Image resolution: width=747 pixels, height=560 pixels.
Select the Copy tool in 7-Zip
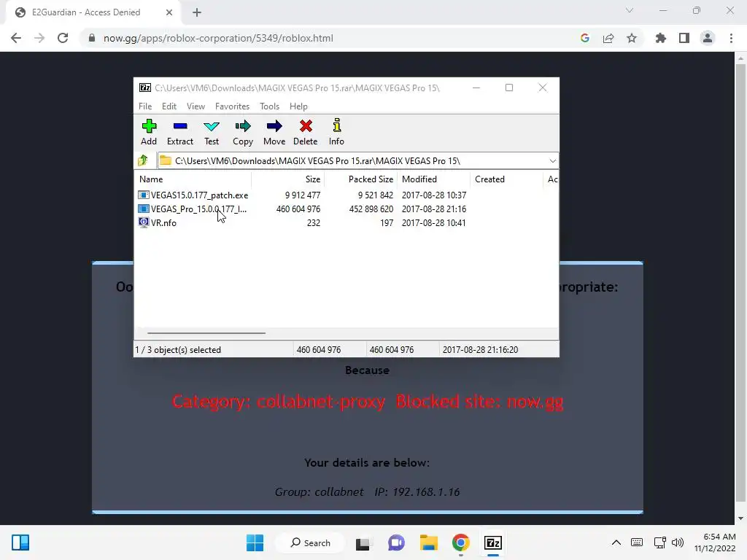click(242, 132)
